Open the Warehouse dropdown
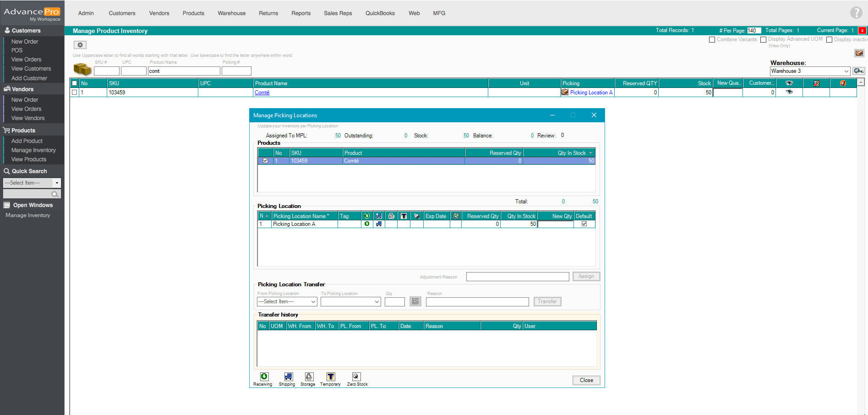 pos(846,71)
